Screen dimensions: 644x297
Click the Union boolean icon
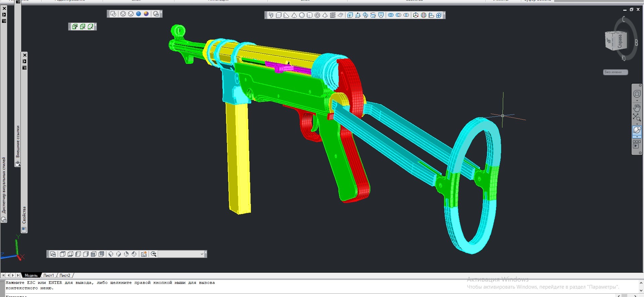pos(391,15)
